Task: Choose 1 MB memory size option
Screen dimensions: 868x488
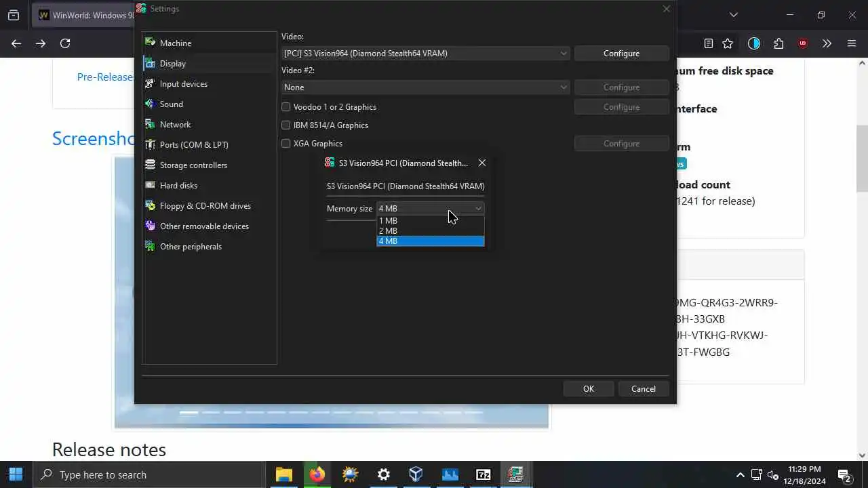Action: click(431, 221)
